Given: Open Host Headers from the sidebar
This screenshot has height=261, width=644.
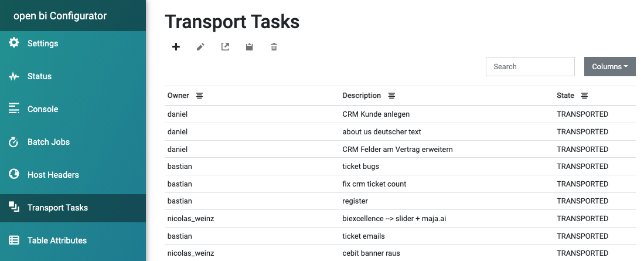Looking at the screenshot, I should [73, 175].
